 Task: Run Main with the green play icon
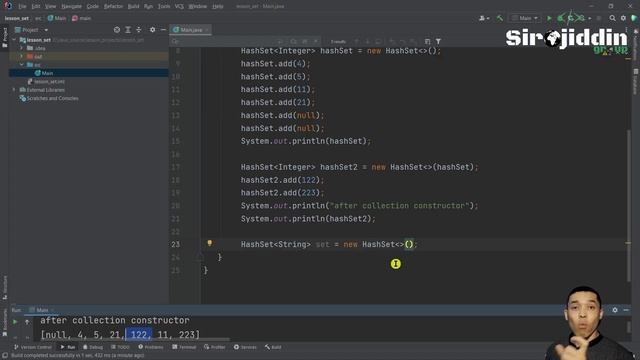tap(549, 18)
